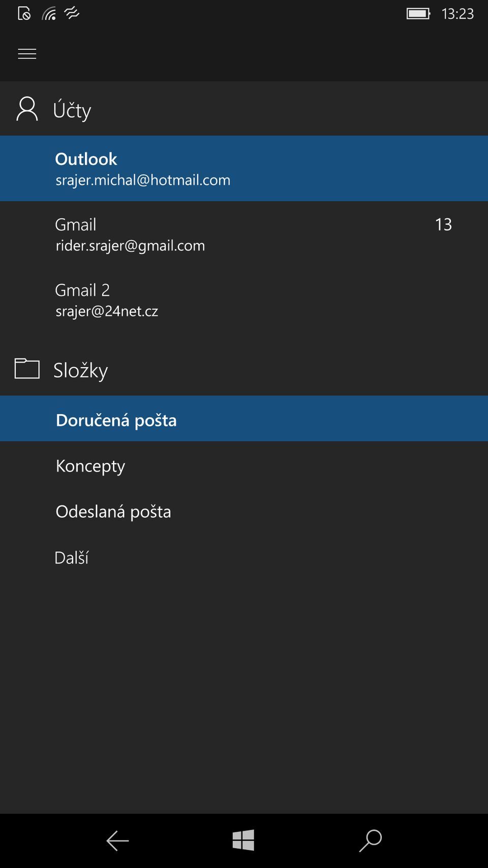The height and width of the screenshot is (868, 488).
Task: Open the hamburger navigation menu
Action: (x=26, y=53)
